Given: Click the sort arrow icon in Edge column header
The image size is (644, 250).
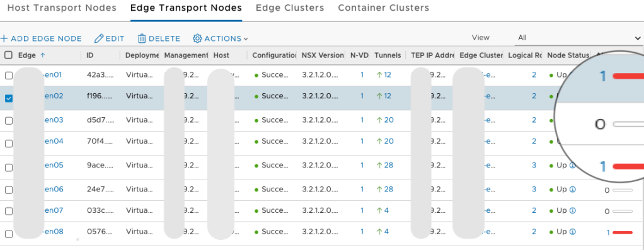Looking at the screenshot, I should [42, 55].
